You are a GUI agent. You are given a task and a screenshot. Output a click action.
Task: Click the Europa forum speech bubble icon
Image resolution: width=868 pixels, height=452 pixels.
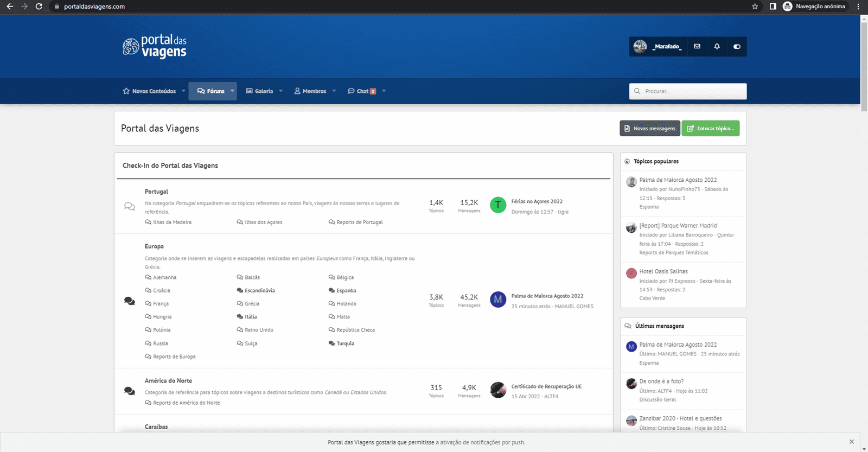coord(129,301)
